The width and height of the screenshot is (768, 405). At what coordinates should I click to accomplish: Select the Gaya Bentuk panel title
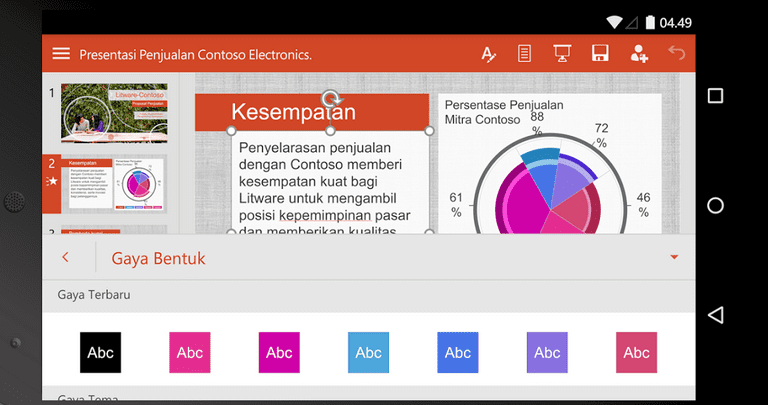pyautogui.click(x=158, y=258)
